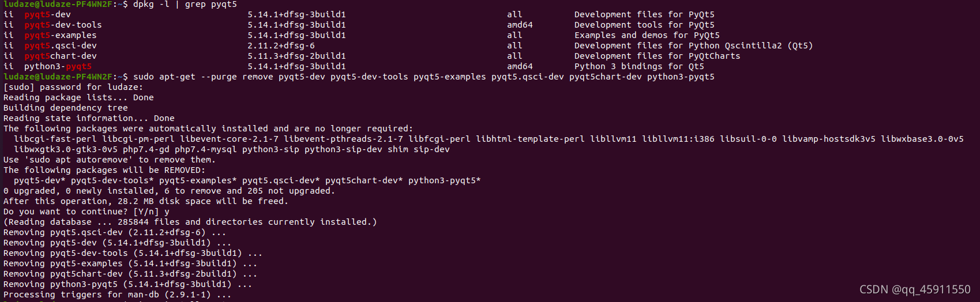
Task: Click pyqt5.qsci-dev entry in package list
Action: tap(61, 46)
